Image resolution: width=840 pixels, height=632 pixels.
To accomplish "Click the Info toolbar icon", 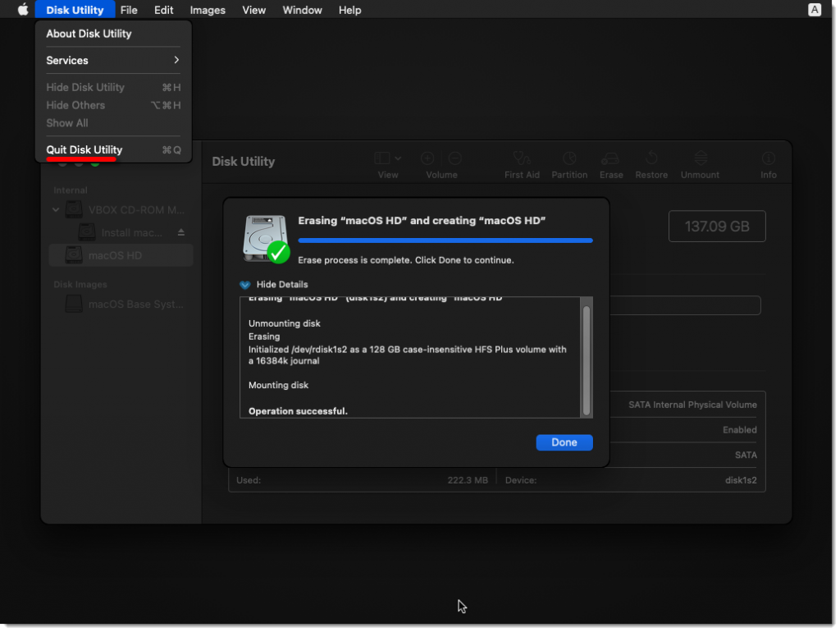I will pos(768,158).
